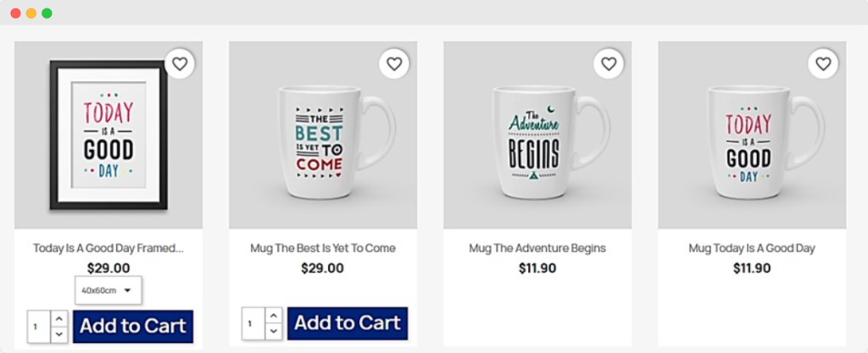The width and height of the screenshot is (868, 353).
Task: Open Mug The Best Is Yet To Come title
Action: pos(323,248)
